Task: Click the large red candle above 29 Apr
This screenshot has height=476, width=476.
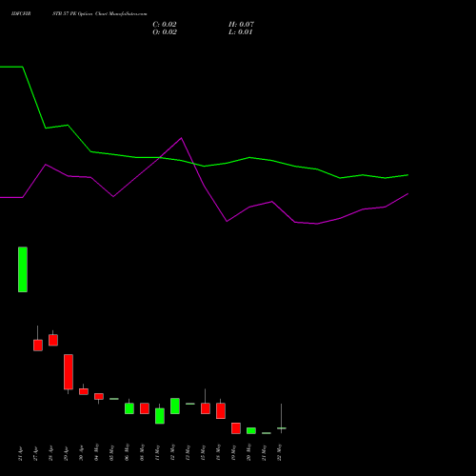Action: pyautogui.click(x=69, y=372)
